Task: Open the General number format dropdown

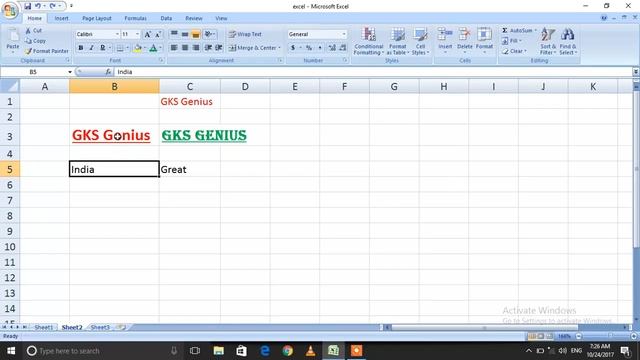Action: [344, 34]
